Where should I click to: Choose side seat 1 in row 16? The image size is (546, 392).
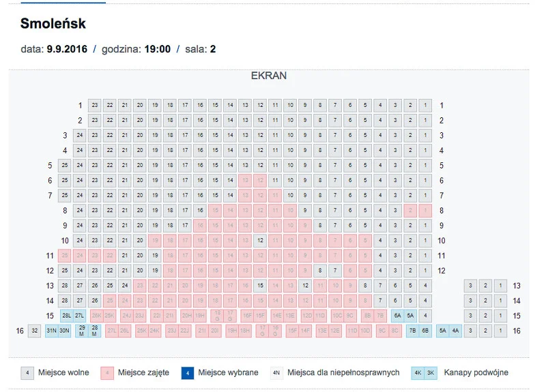500,331
